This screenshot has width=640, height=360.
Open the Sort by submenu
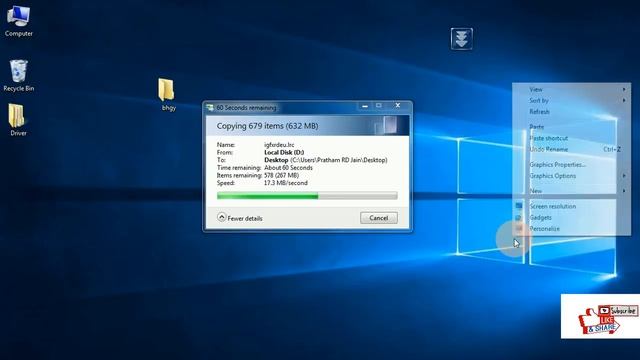tap(571, 100)
